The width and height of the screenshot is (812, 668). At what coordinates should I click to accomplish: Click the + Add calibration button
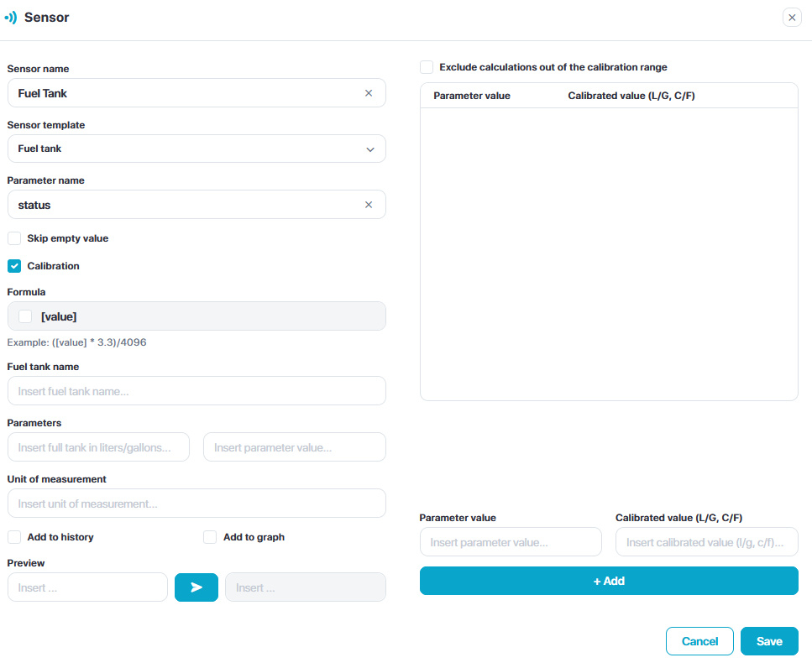click(609, 581)
